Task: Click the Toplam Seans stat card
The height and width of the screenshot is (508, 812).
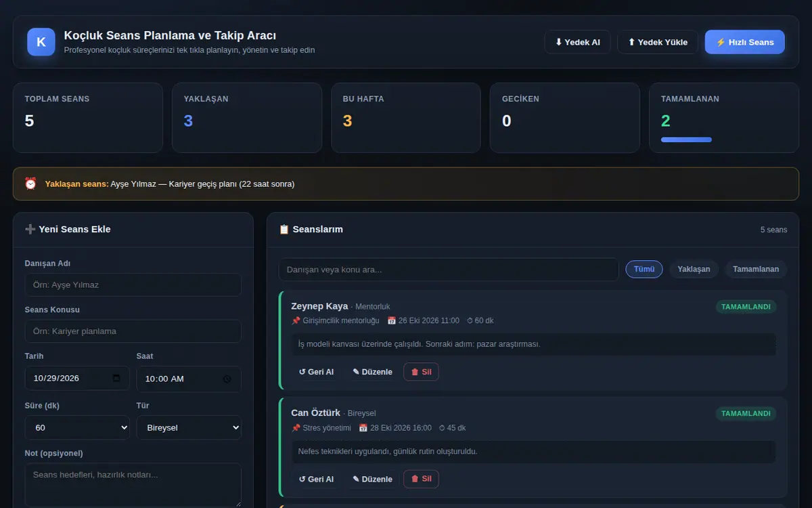Action: [x=88, y=118]
